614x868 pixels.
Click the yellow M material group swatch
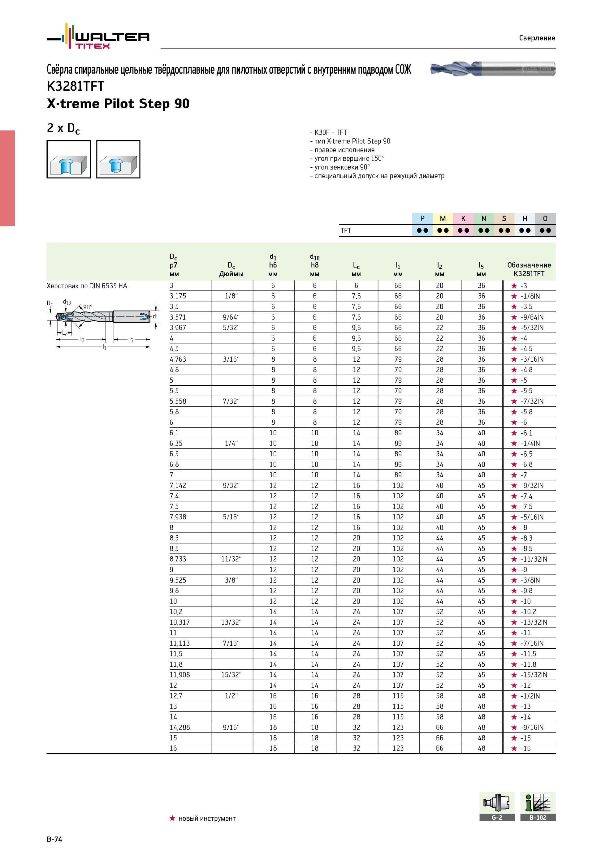coord(443,218)
